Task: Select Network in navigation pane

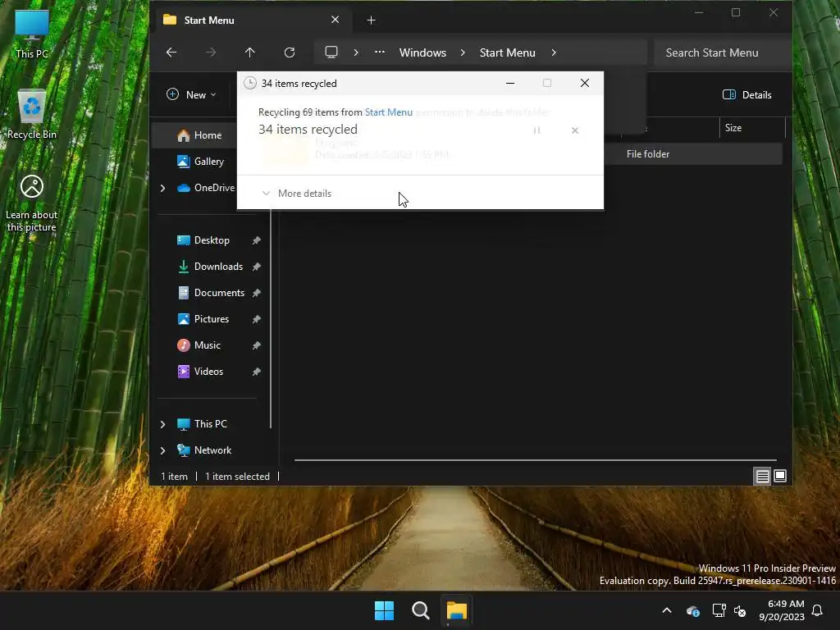Action: coord(204,450)
